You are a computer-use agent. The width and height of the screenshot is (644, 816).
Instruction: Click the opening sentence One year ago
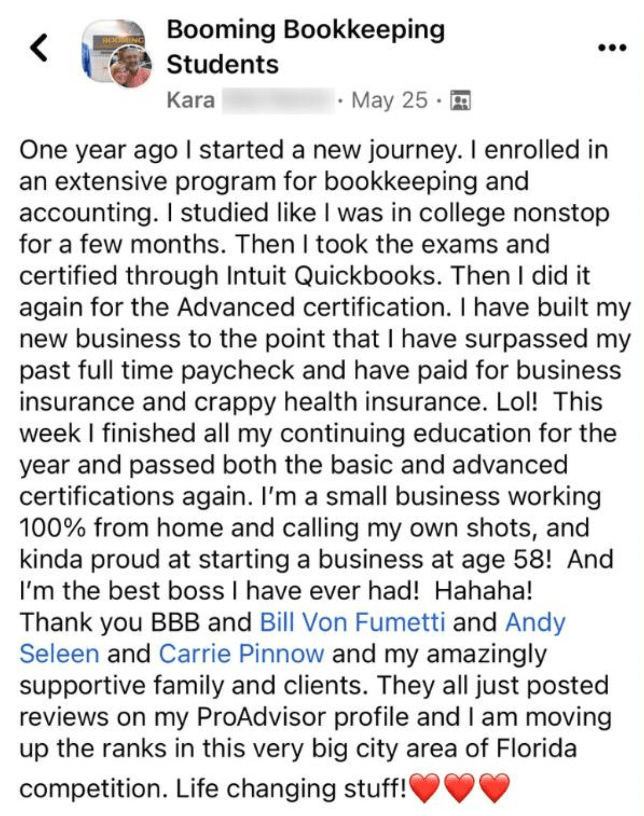99,151
